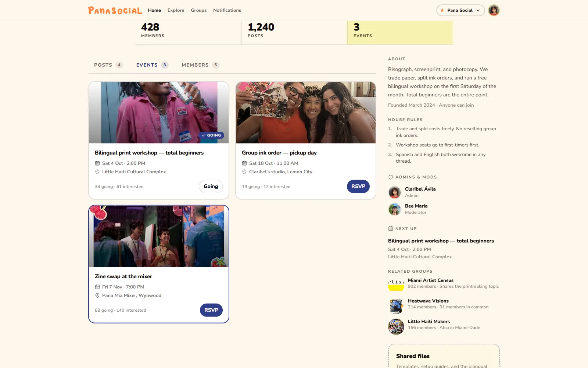Viewport: 588px width, 368px height.
Task: Toggle Going on the Bilingual print workshop
Action: [211, 187]
